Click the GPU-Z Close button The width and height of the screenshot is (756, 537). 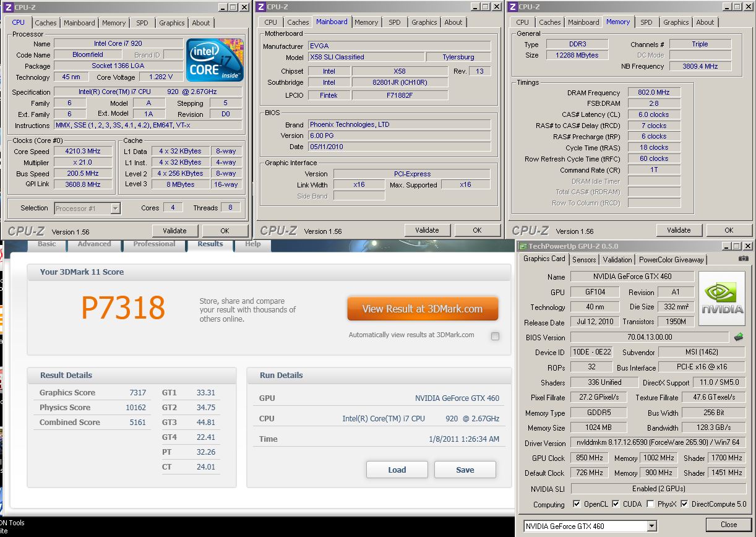[729, 525]
